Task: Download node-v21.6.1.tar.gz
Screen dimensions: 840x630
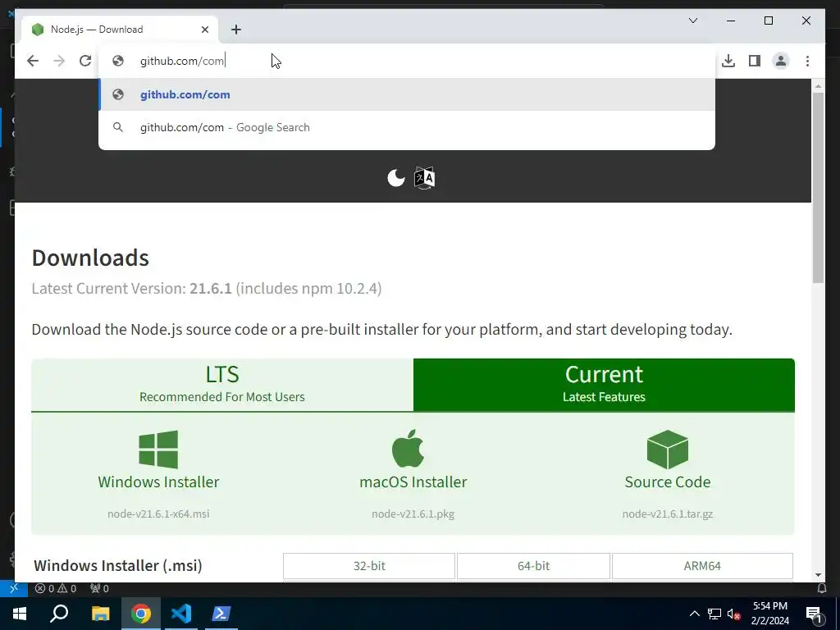Action: pos(668,514)
